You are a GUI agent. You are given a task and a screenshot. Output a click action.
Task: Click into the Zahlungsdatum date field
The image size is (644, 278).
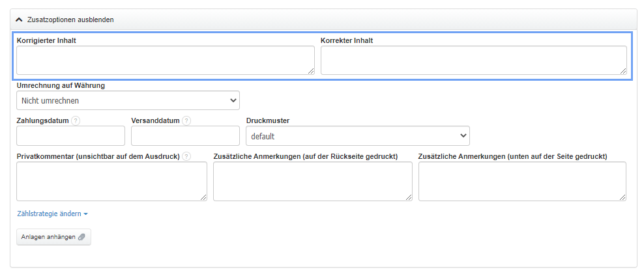click(70, 136)
